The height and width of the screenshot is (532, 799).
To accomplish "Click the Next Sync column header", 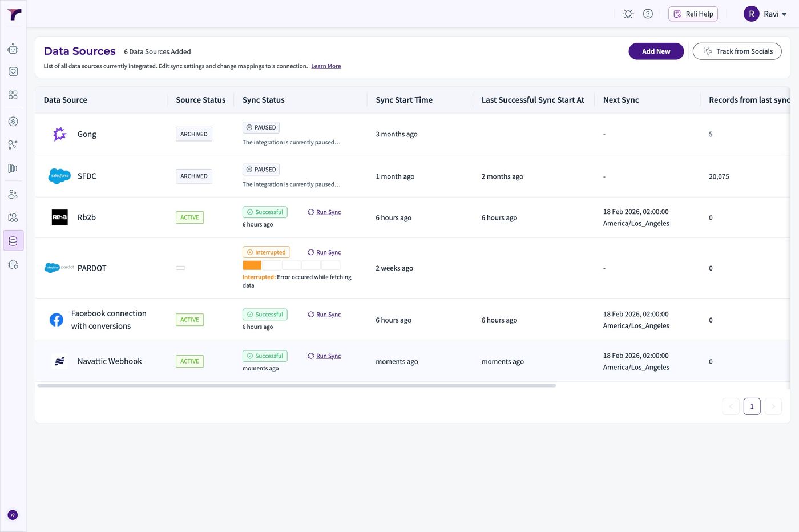I will coord(621,100).
